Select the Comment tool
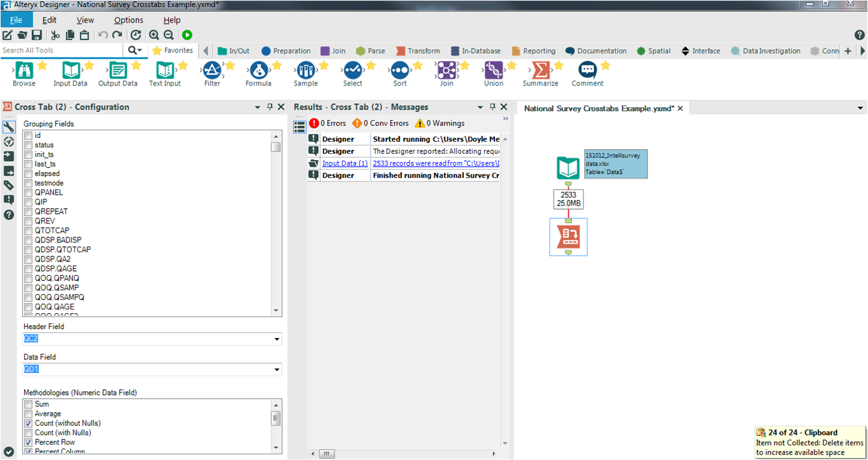 (587, 74)
